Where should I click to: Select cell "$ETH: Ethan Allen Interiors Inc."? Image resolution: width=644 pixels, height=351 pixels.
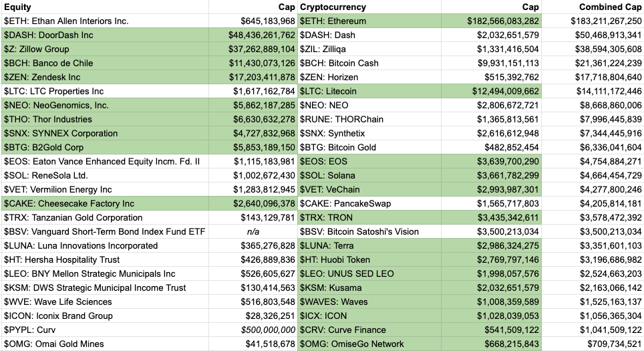click(105, 21)
